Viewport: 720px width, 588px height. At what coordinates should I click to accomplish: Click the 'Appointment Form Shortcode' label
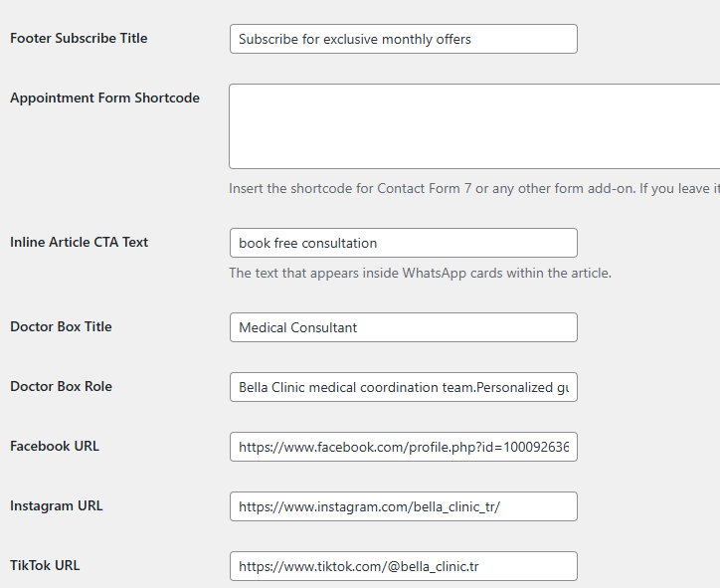[104, 98]
